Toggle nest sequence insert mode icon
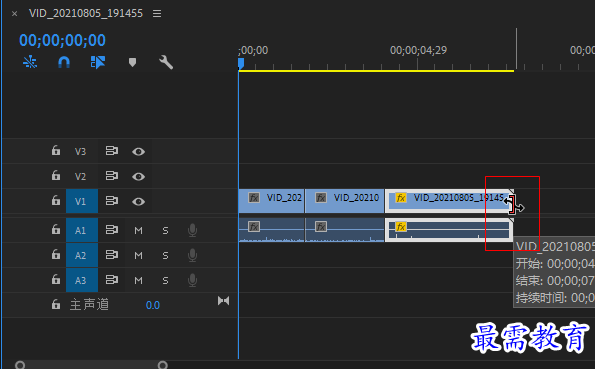This screenshot has width=595, height=369. 30,62
